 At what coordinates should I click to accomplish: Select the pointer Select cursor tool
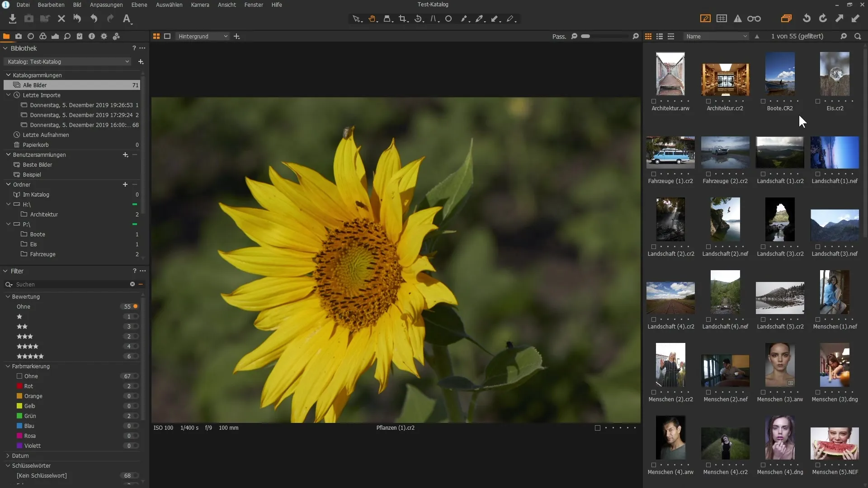click(x=357, y=19)
